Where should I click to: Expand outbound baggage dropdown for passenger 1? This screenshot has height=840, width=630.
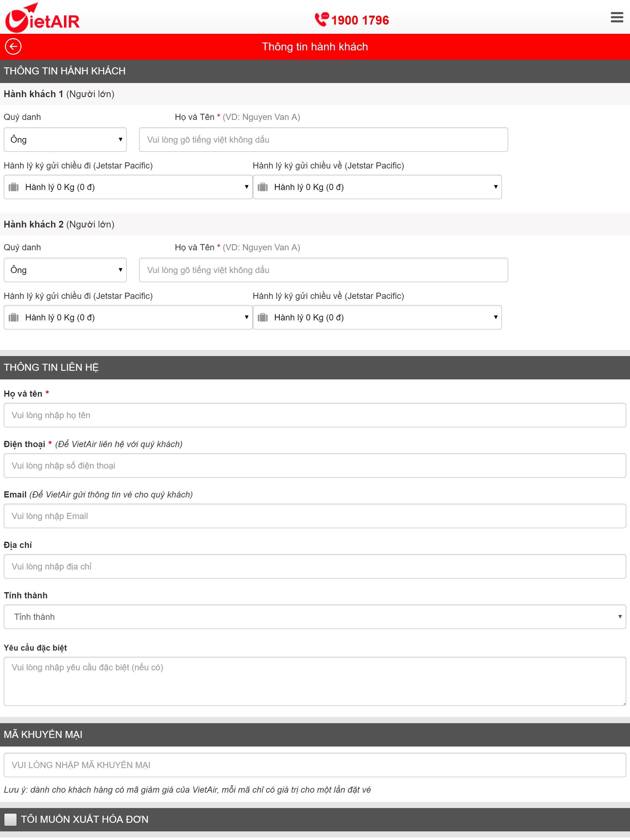[x=128, y=187]
